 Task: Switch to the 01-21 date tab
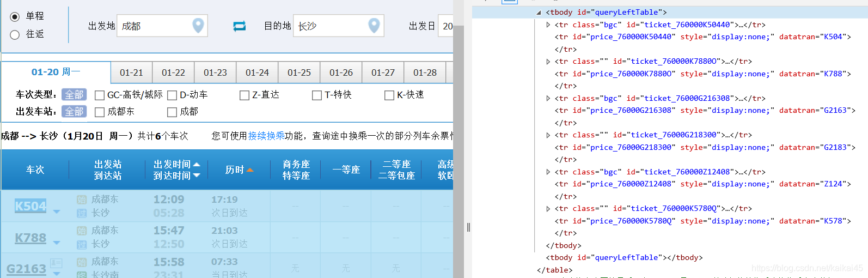click(x=132, y=72)
